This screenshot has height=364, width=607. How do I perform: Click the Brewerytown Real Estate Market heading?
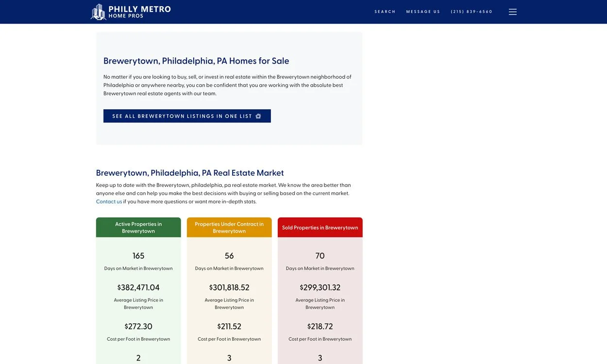click(x=190, y=173)
